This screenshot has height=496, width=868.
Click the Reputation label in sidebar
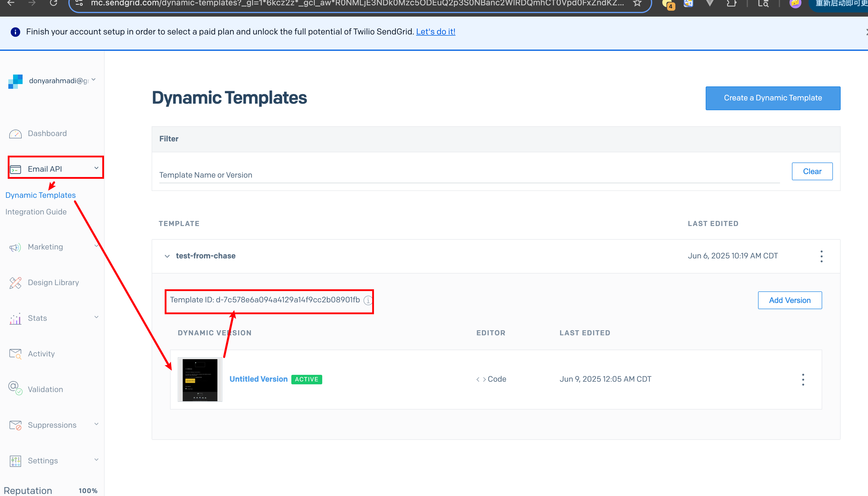coord(28,491)
